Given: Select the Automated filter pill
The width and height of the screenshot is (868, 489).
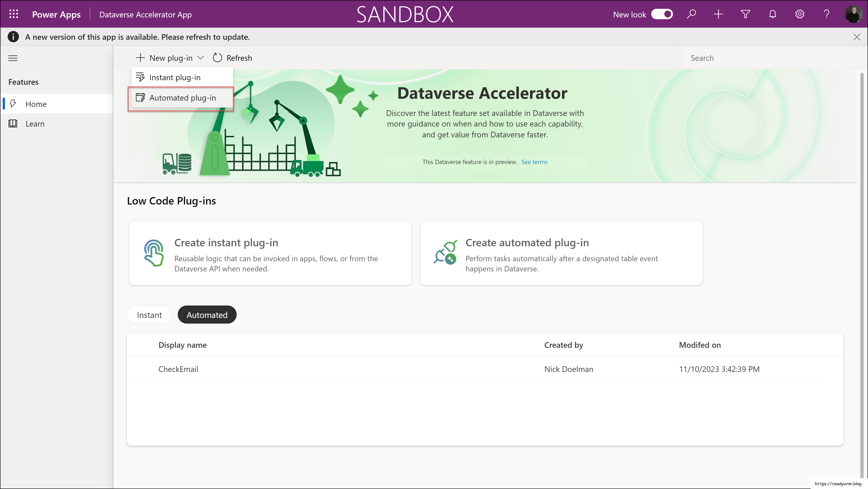Looking at the screenshot, I should pos(207,315).
